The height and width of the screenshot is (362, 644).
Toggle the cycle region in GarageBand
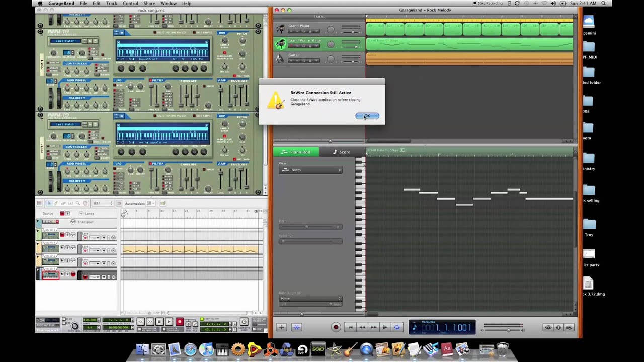click(x=397, y=327)
